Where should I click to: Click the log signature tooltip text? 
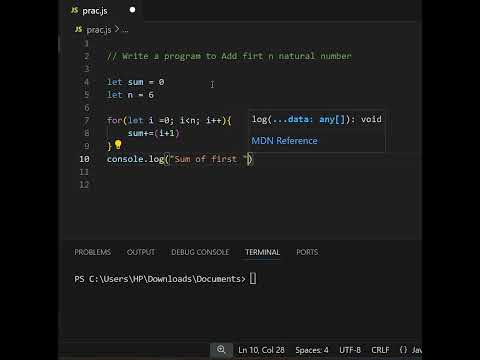point(317,119)
